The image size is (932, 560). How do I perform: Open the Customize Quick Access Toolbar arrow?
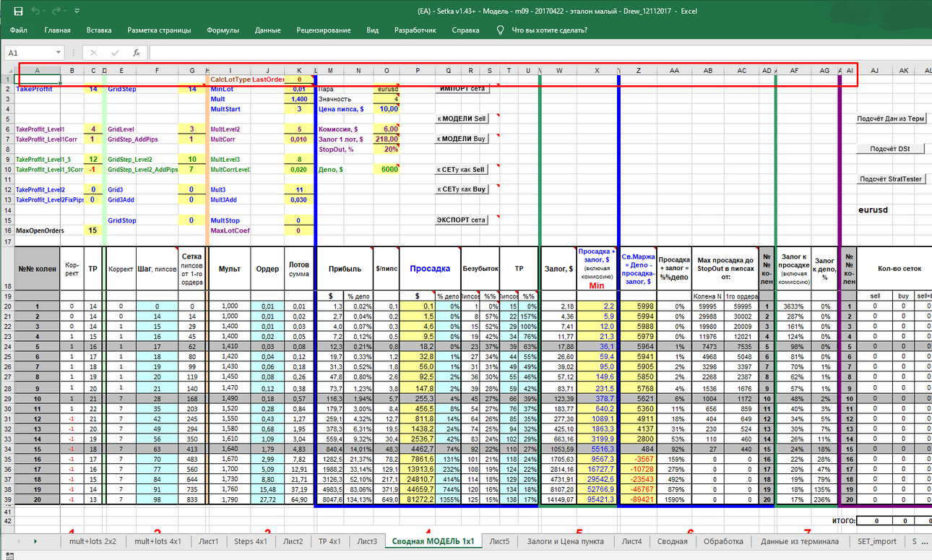click(x=77, y=12)
